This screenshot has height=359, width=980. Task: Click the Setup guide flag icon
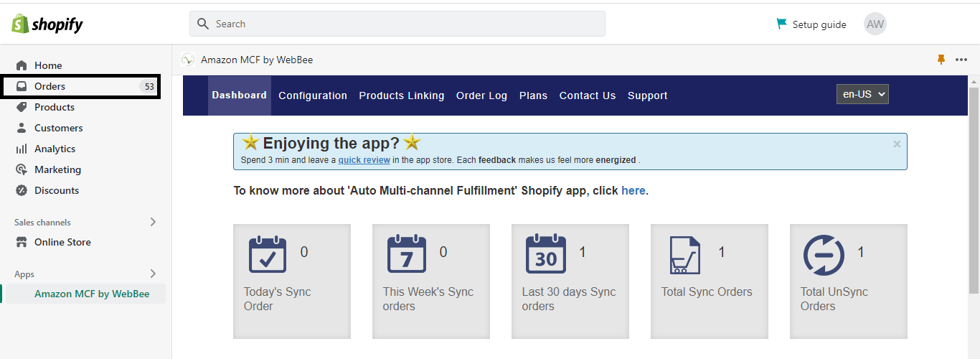782,24
